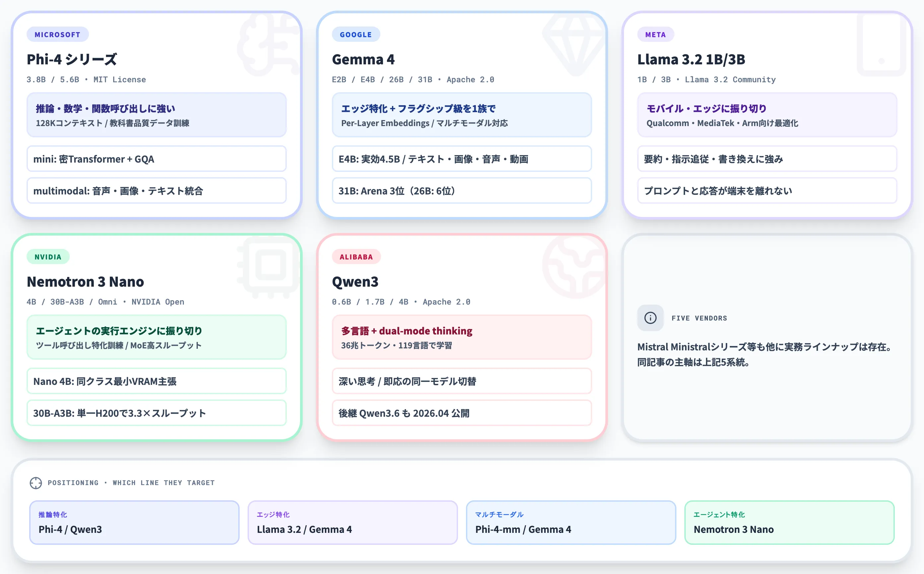This screenshot has width=924, height=574.
Task: Click the 4B / 30B-A3B / Omni line
Action: (x=105, y=302)
